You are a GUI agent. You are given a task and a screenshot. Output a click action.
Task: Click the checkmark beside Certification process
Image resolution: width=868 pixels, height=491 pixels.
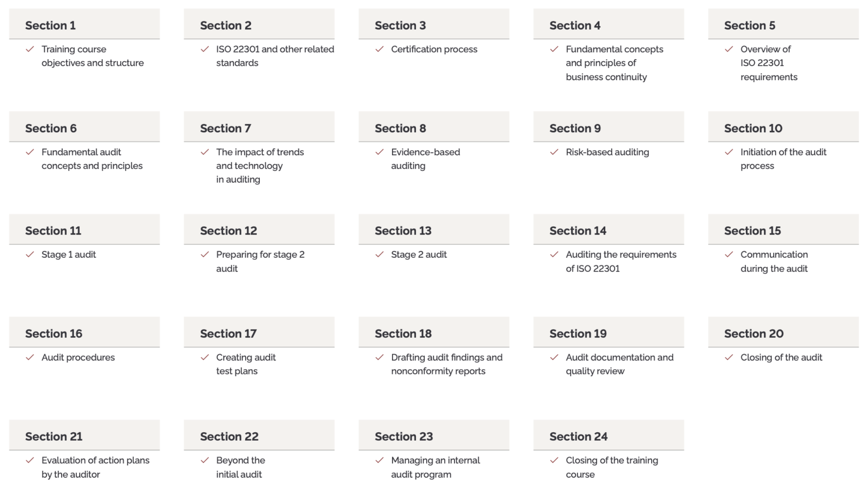click(379, 50)
